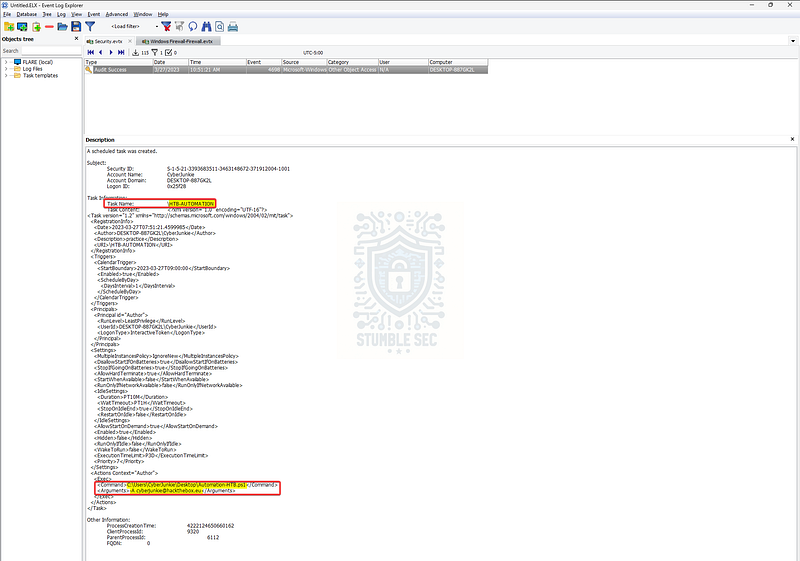Sort by the User column header
The height and width of the screenshot is (561, 800).
[x=403, y=62]
